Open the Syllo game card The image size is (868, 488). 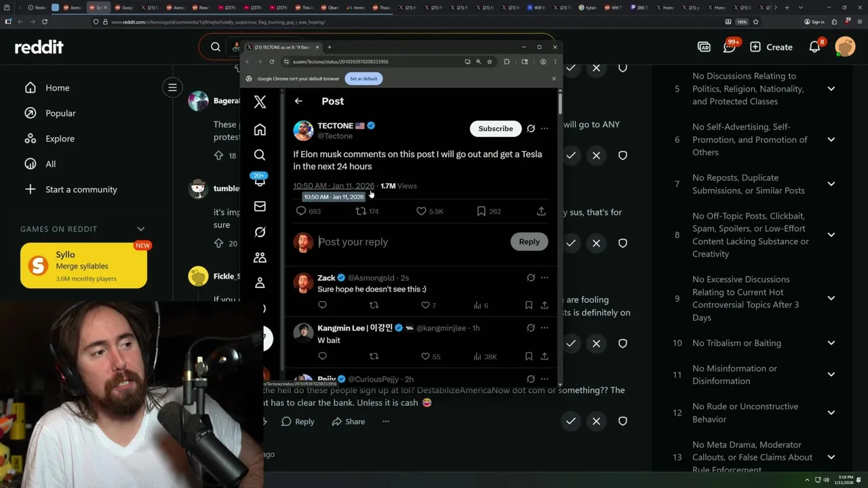[83, 266]
